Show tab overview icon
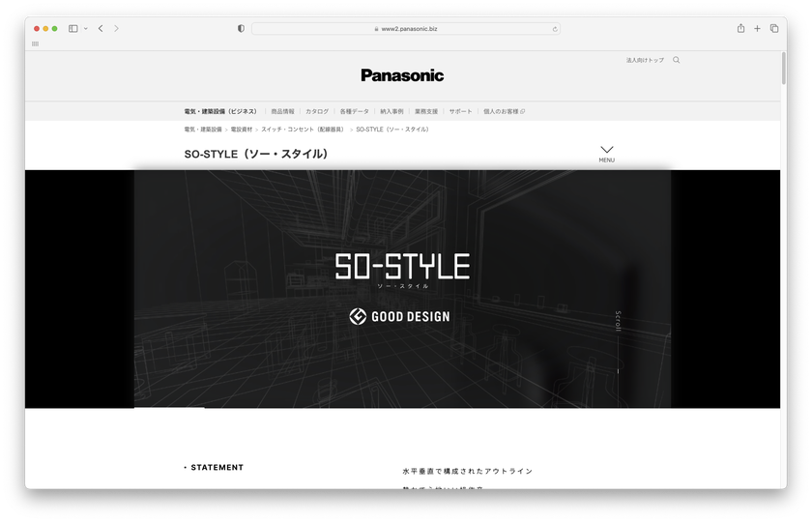The height and width of the screenshot is (522, 812). 774,28
